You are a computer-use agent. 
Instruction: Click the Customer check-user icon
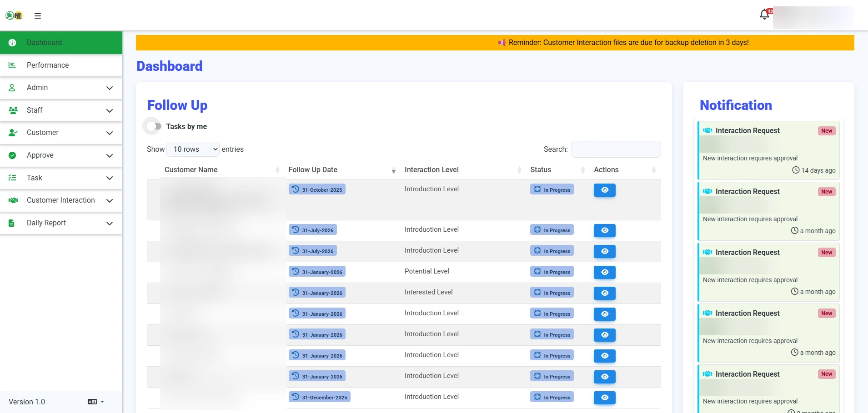(13, 133)
